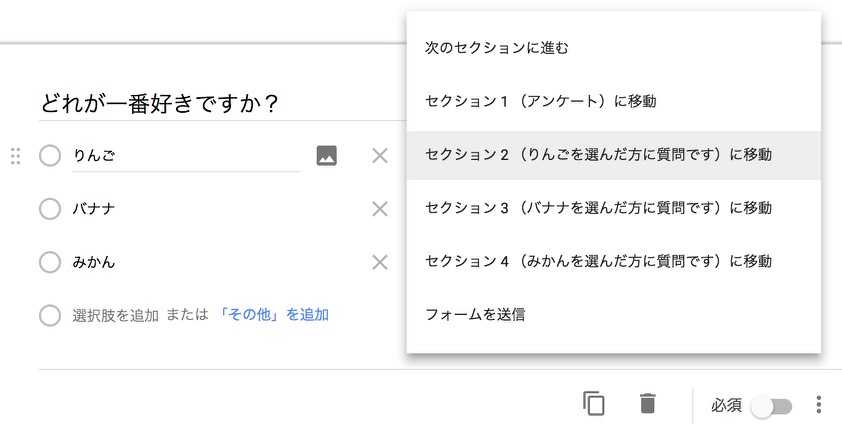
Task: Select the バナナ radio button
Action: pyautogui.click(x=50, y=209)
